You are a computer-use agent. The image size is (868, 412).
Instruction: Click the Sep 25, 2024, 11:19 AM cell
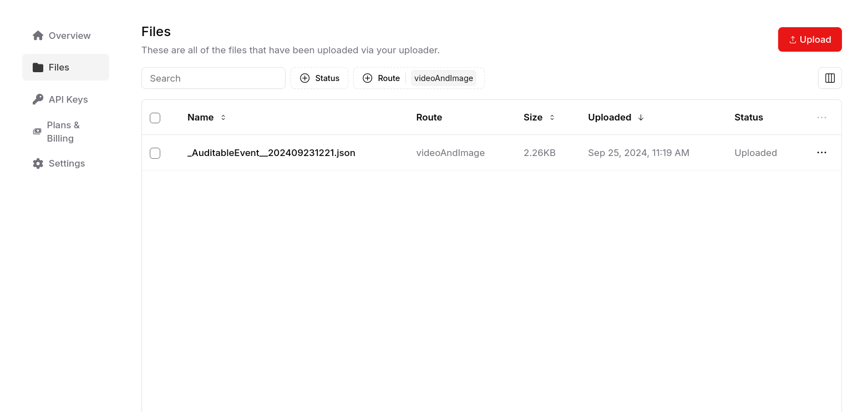pyautogui.click(x=638, y=153)
